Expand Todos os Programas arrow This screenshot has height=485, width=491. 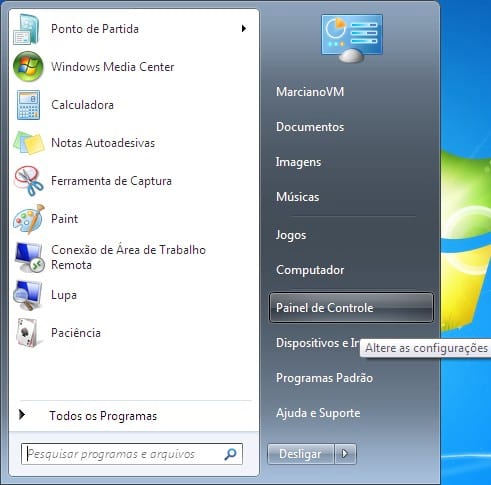tap(22, 415)
